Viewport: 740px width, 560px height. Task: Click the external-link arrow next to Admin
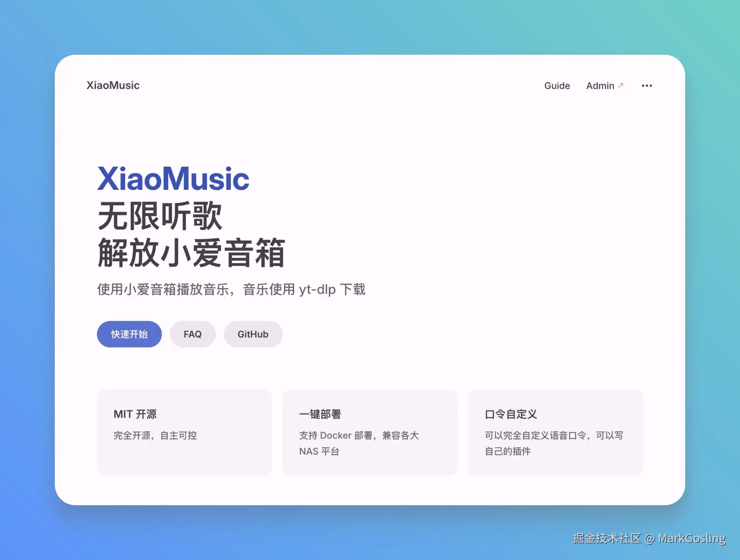pyautogui.click(x=621, y=84)
